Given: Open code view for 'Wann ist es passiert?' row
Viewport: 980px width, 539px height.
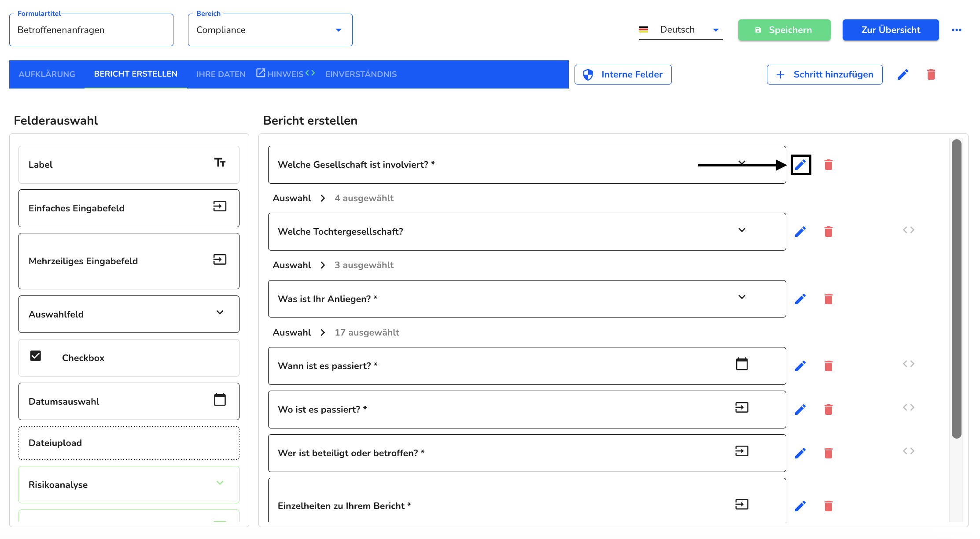Looking at the screenshot, I should (909, 364).
